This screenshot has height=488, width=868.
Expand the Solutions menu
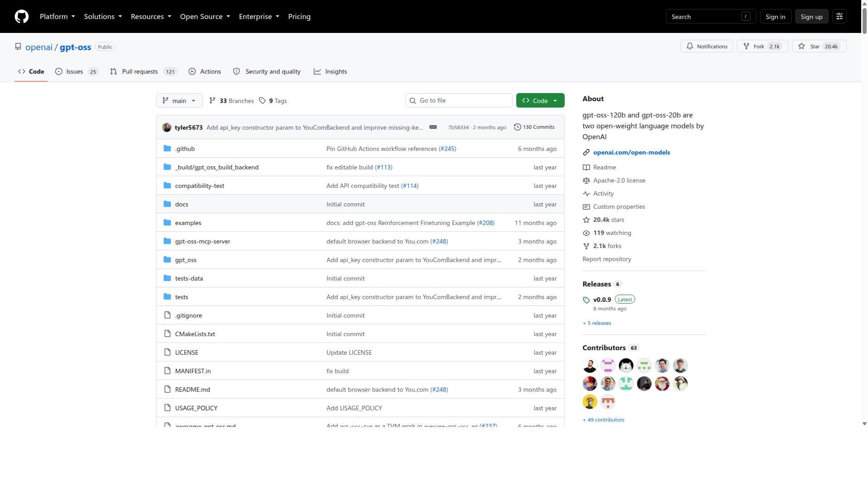[103, 16]
